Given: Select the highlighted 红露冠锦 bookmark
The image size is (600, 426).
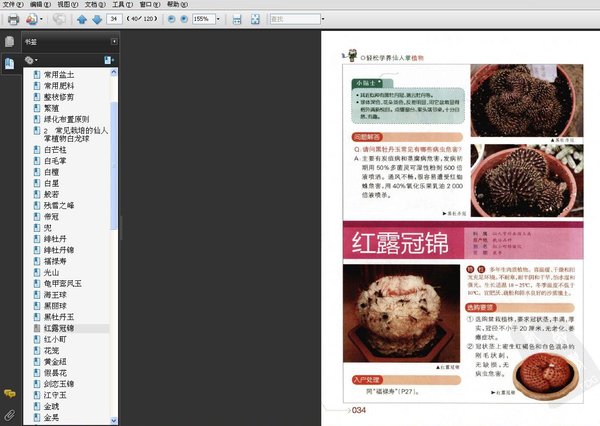Looking at the screenshot, I should click(x=59, y=328).
